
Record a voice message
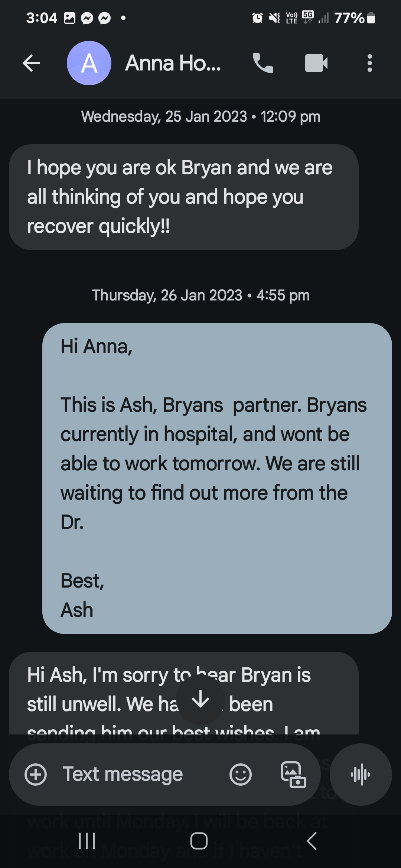361,775
